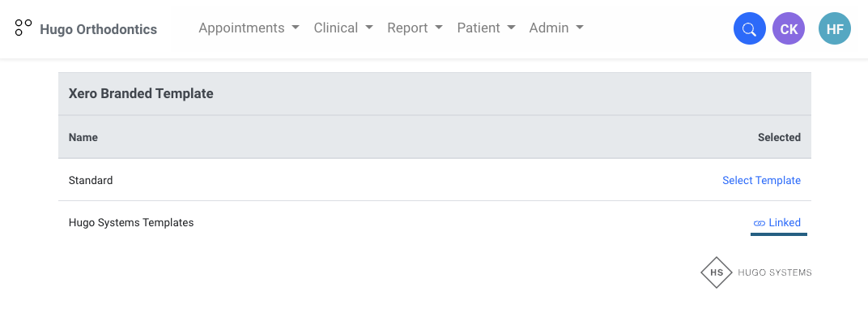This screenshot has width=868, height=326.
Task: Click the HUGO SYSTEMS footer text
Action: point(775,272)
